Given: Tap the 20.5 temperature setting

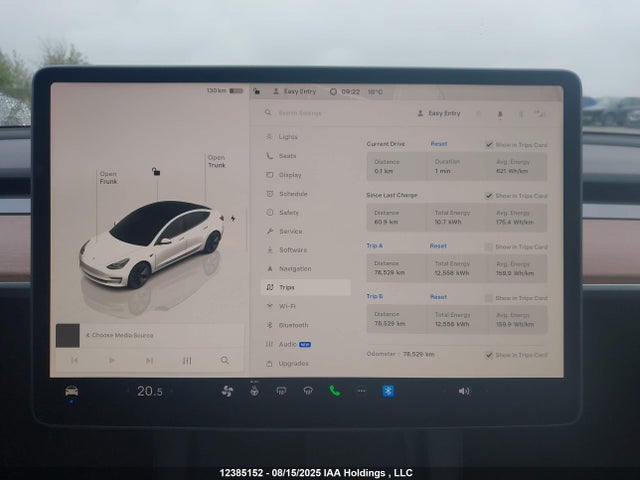Looking at the screenshot, I should 150,391.
